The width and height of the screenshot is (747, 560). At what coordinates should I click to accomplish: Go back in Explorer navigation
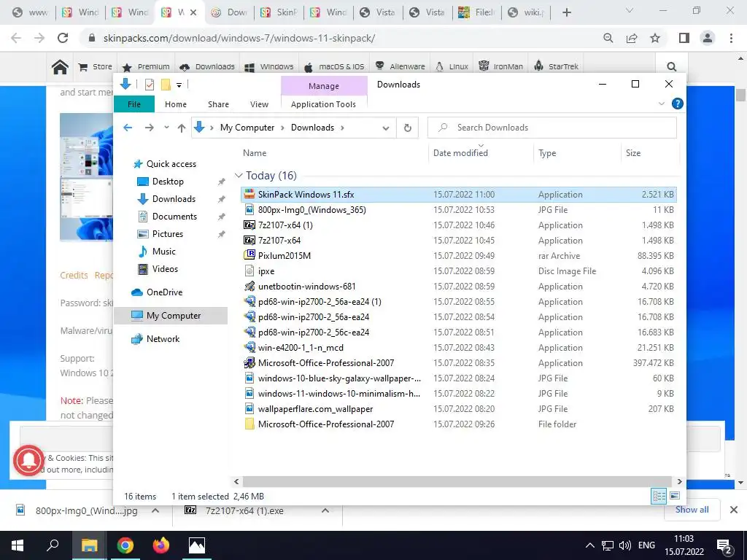point(128,128)
